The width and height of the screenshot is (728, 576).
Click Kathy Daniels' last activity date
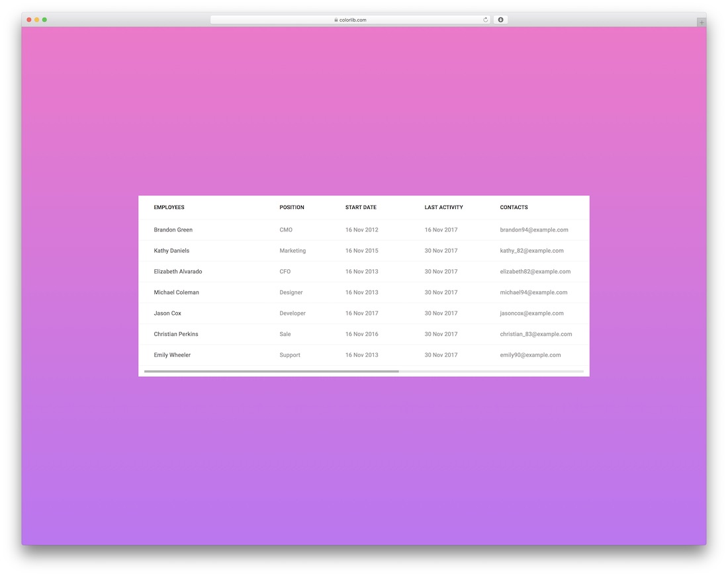tap(441, 251)
